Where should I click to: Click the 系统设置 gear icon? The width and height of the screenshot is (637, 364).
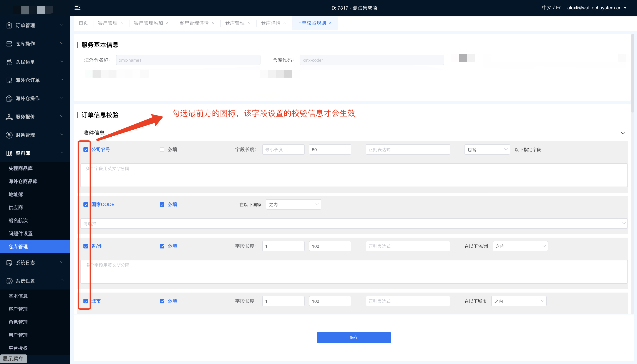pyautogui.click(x=9, y=281)
